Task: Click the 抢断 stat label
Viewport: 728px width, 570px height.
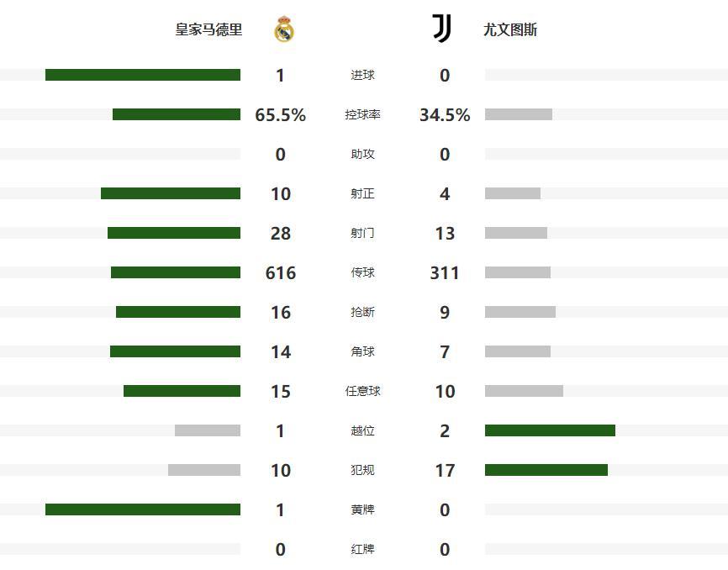Action: click(x=362, y=313)
